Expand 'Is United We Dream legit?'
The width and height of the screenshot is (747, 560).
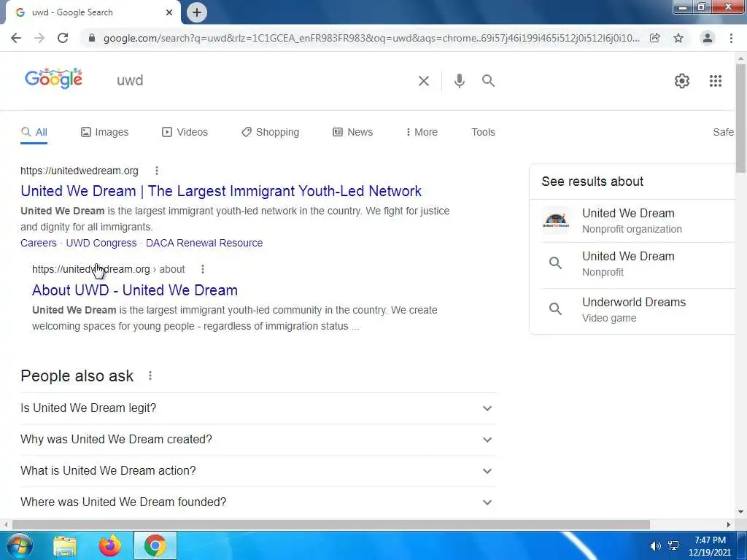pyautogui.click(x=258, y=408)
